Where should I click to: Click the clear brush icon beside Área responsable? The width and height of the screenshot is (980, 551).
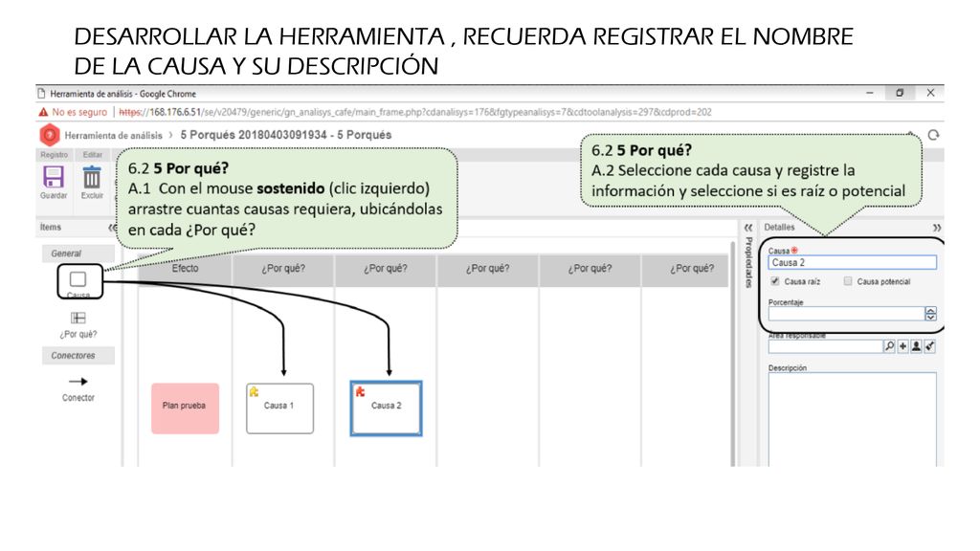pyautogui.click(x=930, y=346)
